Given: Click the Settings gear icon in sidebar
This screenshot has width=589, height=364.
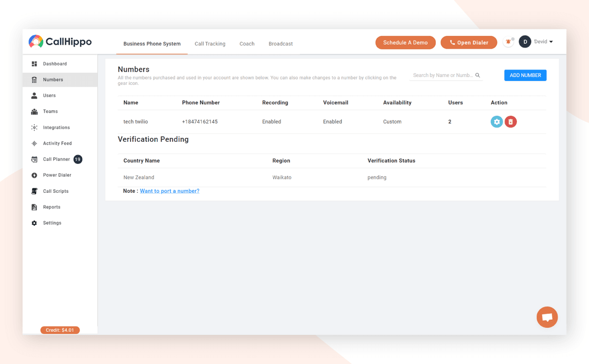Looking at the screenshot, I should tap(34, 223).
